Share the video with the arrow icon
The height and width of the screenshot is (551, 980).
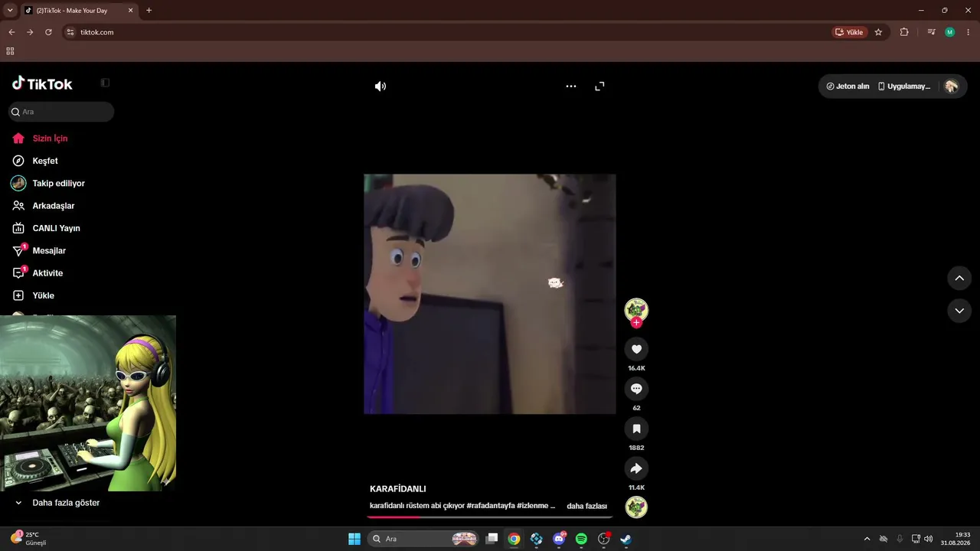click(x=636, y=468)
